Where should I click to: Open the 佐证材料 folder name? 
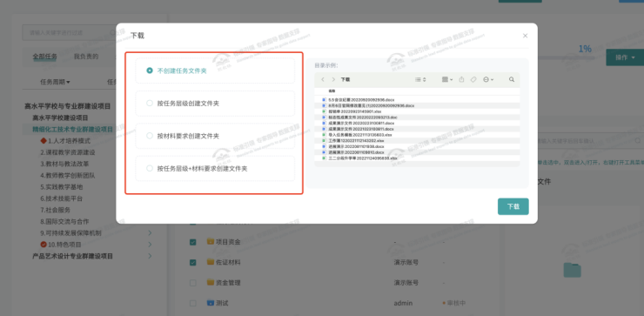pos(228,262)
